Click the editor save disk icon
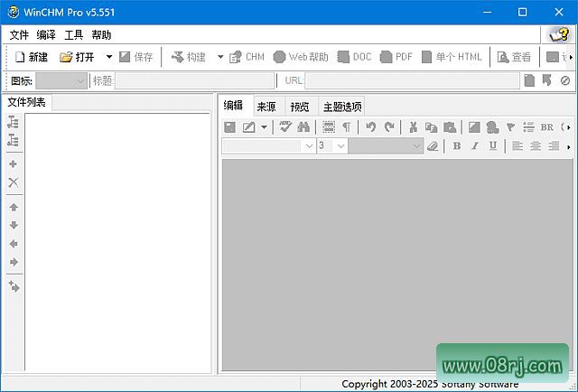Image resolution: width=578 pixels, height=392 pixels. click(x=229, y=127)
